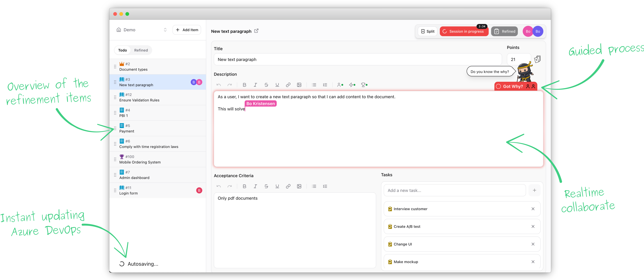Click numbered list icon in Acceptance Criteria toolbar
644x280 pixels.
click(325, 186)
